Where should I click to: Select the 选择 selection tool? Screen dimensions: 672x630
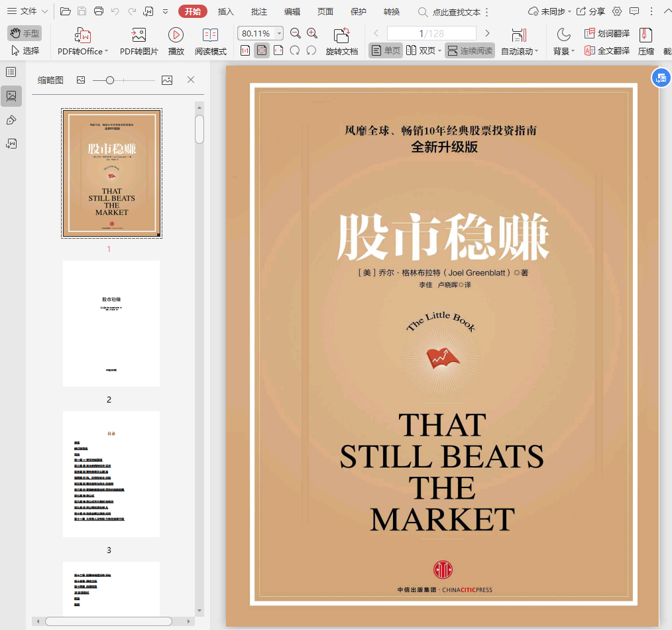pos(25,50)
